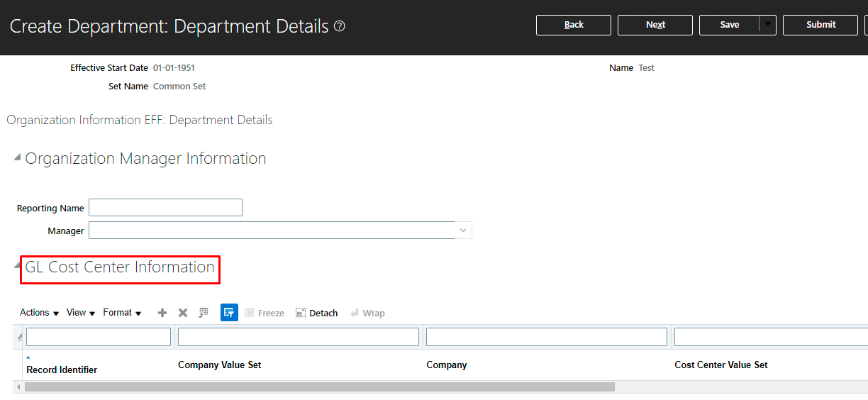Image resolution: width=868 pixels, height=400 pixels.
Task: Focus the Reporting Name field
Action: (x=165, y=208)
